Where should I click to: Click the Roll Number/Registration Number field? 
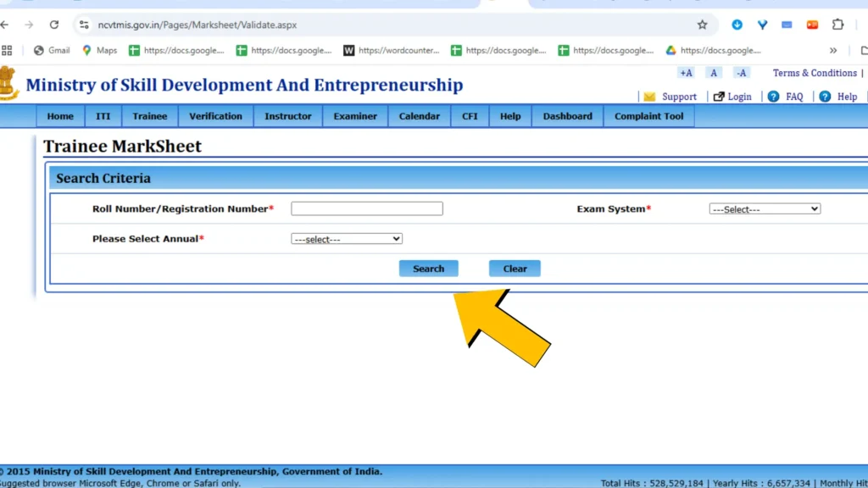click(x=366, y=208)
